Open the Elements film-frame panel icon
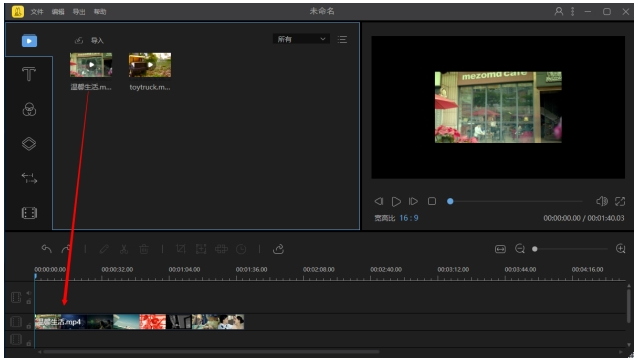 coord(29,213)
